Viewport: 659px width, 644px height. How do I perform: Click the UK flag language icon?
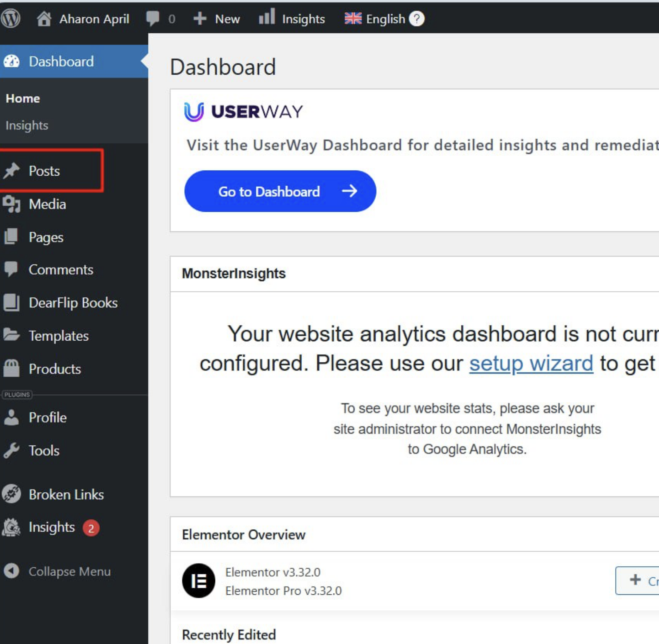[x=353, y=18]
